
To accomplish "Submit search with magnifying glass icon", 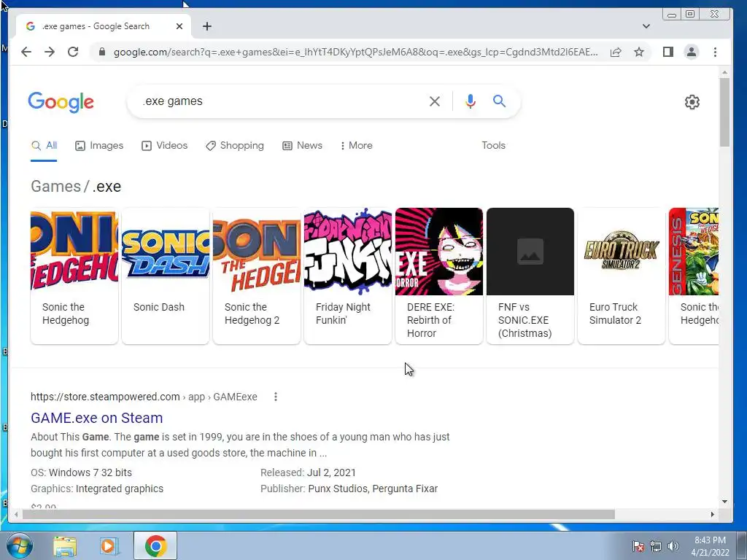I will (499, 101).
